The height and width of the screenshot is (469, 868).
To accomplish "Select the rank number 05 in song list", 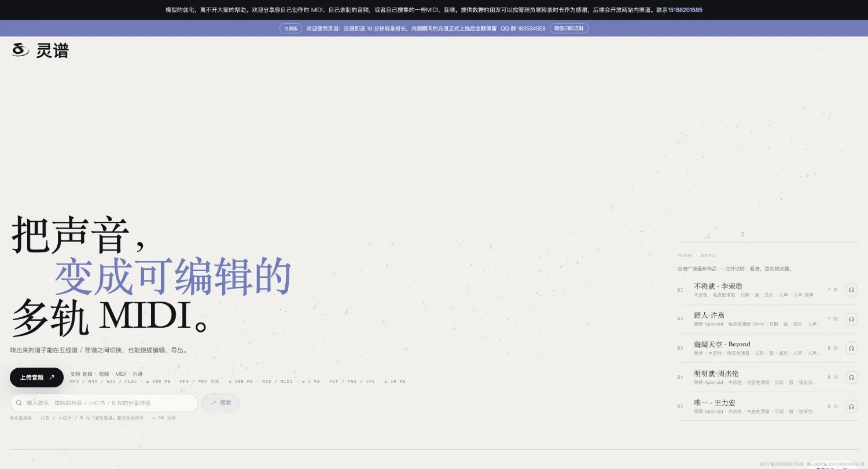I will [681, 406].
